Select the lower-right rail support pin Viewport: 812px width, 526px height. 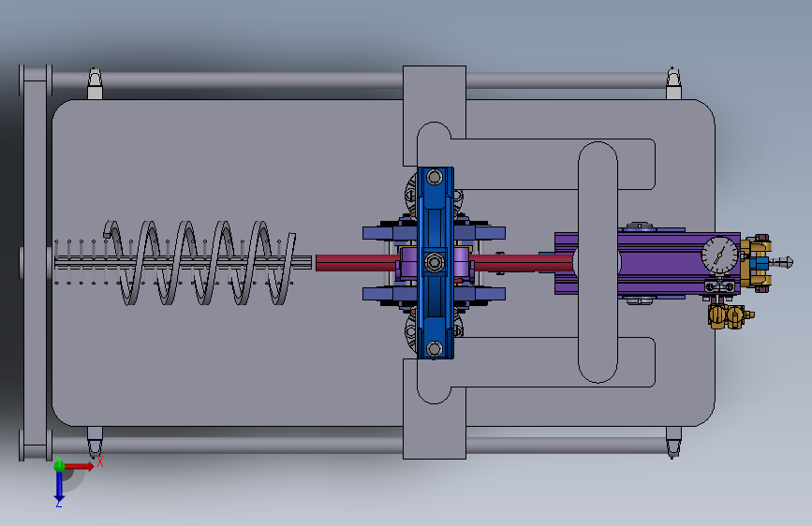673,442
